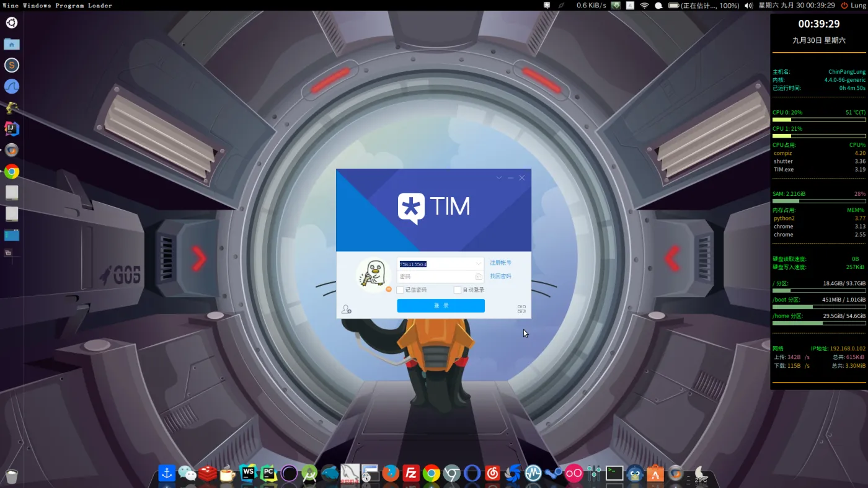Click the blue 登录 login button
The image size is (868, 488).
click(441, 306)
